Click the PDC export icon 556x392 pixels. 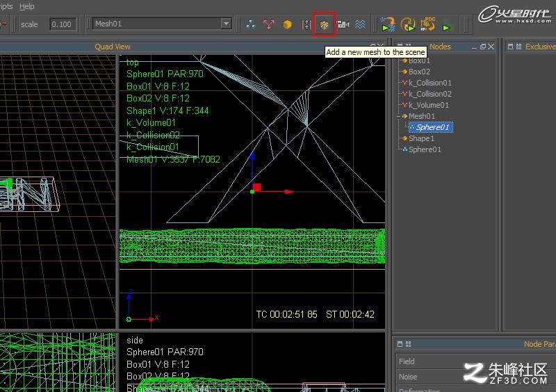[428, 24]
